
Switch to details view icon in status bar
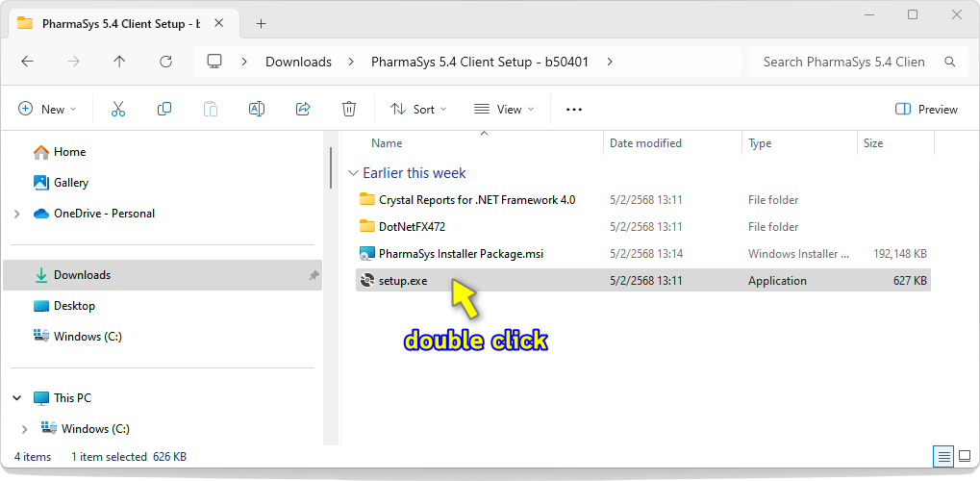coord(943,457)
